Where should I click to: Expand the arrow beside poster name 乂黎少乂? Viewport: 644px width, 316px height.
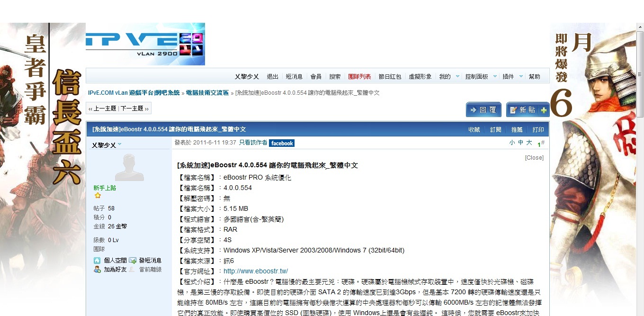click(120, 144)
